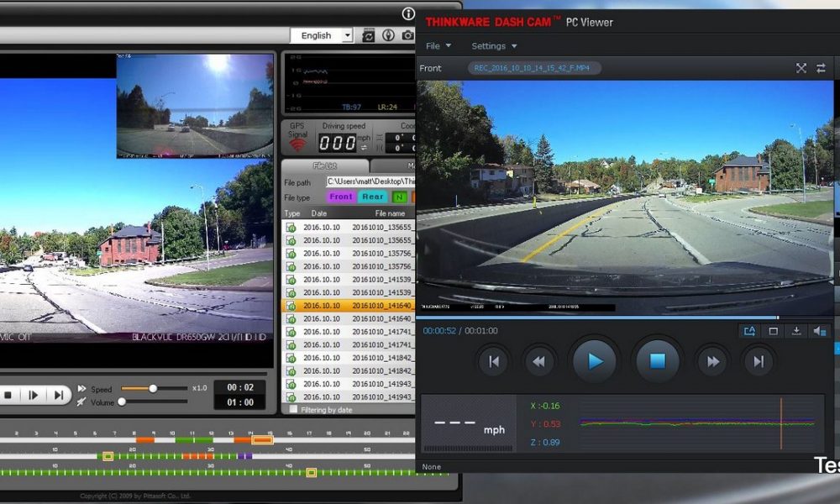This screenshot has width=840, height=504.
Task: Click the purple segment on the middle timeline
Action: [x=244, y=456]
